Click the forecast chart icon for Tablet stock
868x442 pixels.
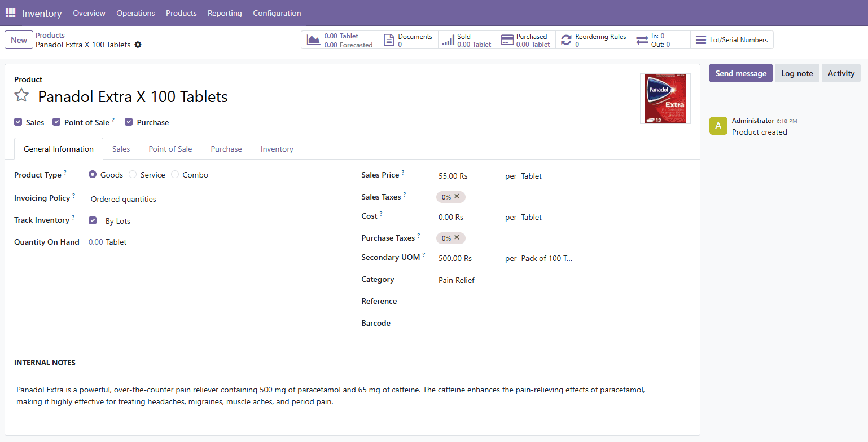[313, 40]
